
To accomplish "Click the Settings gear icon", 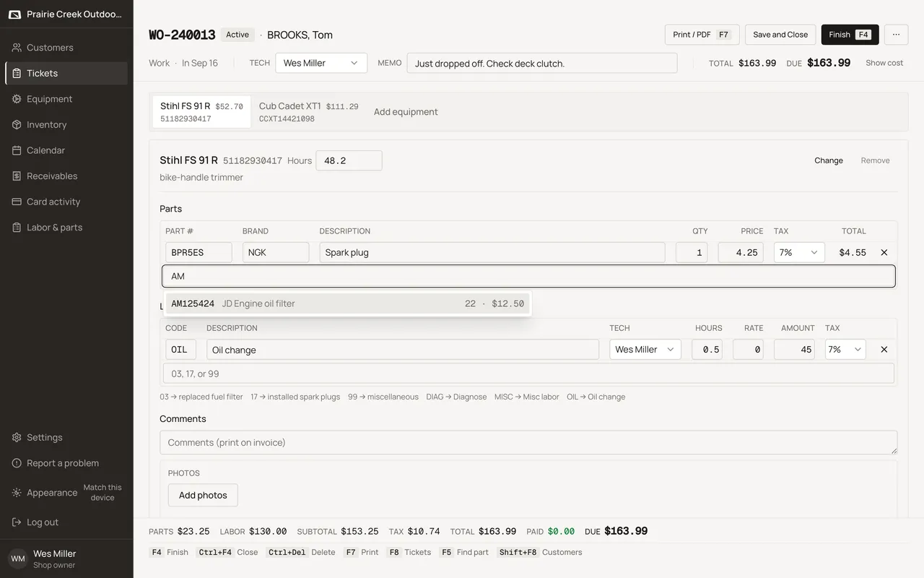I will click(17, 437).
